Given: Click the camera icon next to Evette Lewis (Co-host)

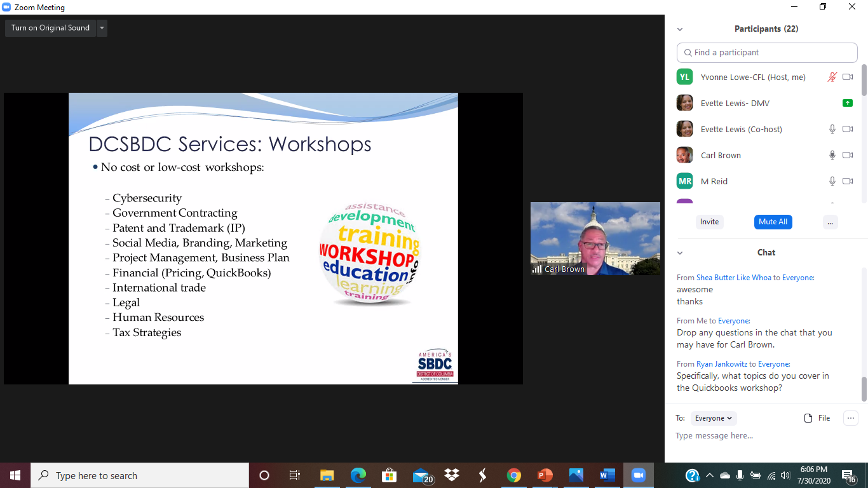Looking at the screenshot, I should click(848, 129).
